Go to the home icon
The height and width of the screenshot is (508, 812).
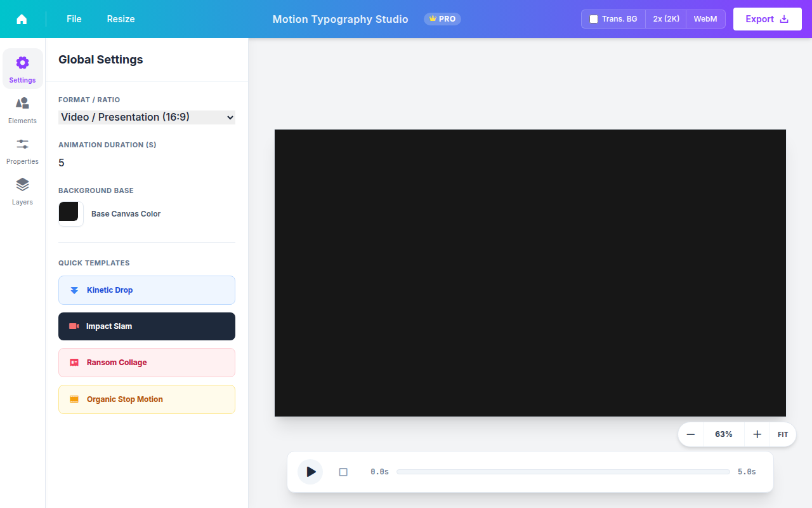(22, 19)
